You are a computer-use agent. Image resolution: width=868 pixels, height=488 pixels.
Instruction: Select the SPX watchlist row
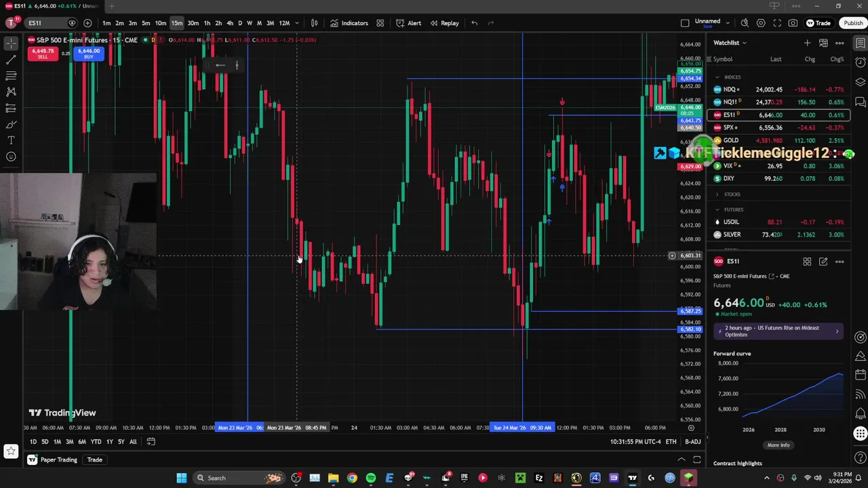click(x=778, y=127)
